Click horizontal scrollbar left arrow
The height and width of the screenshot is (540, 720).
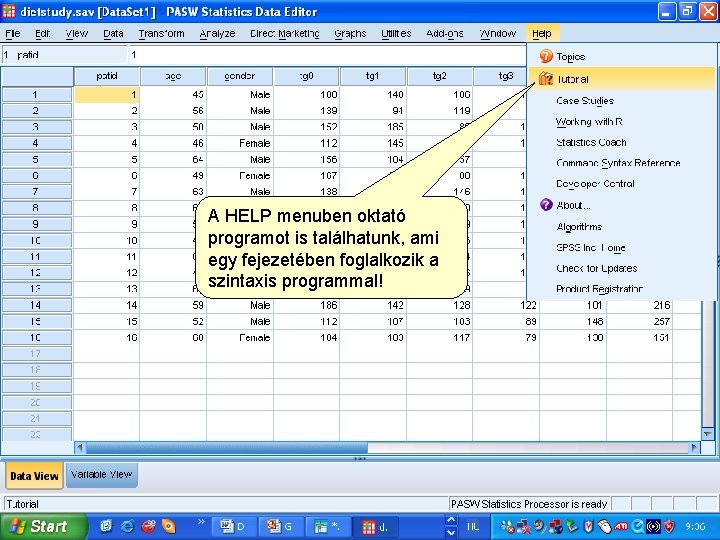80,447
